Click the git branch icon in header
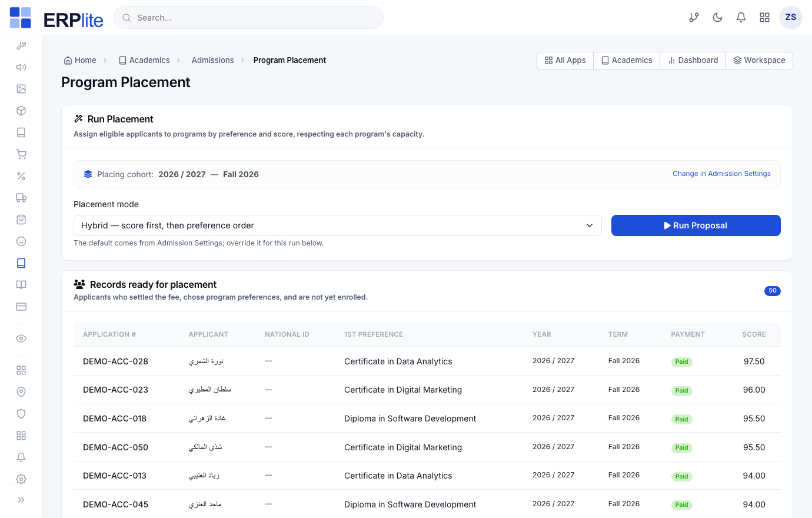The height and width of the screenshot is (518, 812). point(694,18)
